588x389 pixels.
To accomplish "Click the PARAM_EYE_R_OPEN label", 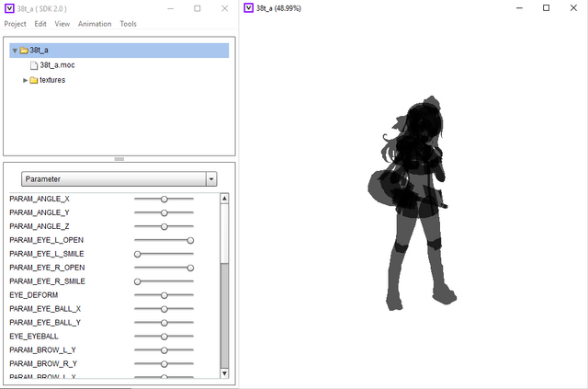I will pyautogui.click(x=47, y=268).
